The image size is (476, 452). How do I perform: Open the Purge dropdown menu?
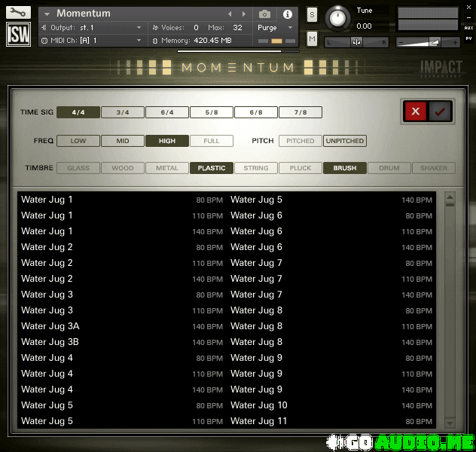click(275, 28)
